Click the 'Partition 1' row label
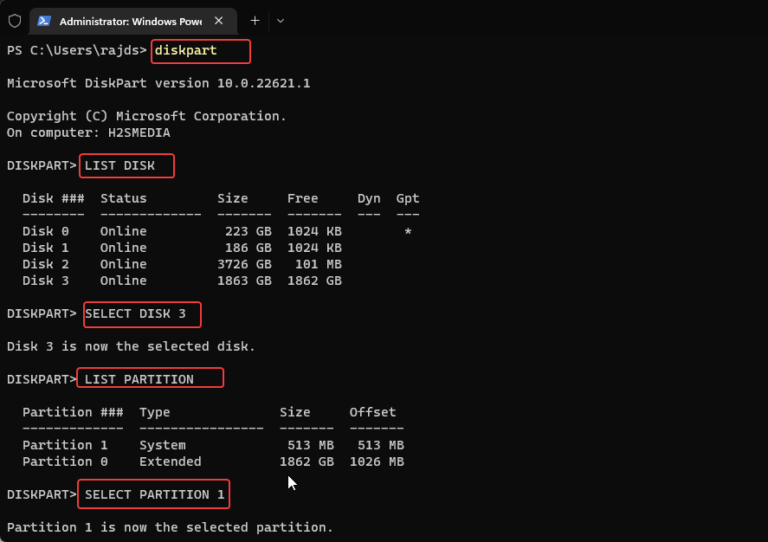This screenshot has height=542, width=768. point(65,445)
